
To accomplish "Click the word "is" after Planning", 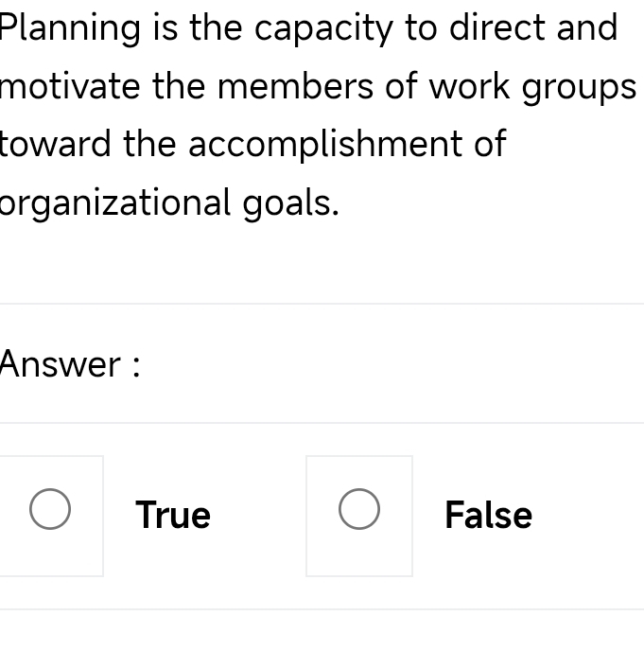I will (166, 27).
